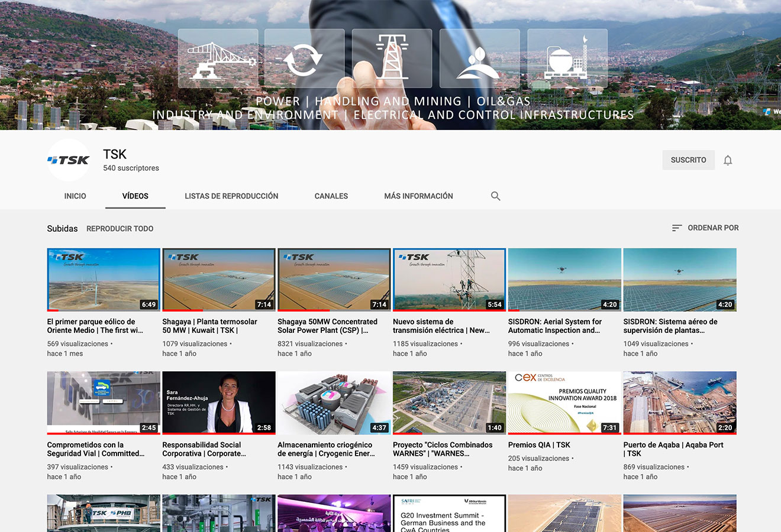The width and height of the screenshot is (781, 532).
Task: Open the cryogenic storage video thumbnail 4:37
Action: (x=334, y=403)
